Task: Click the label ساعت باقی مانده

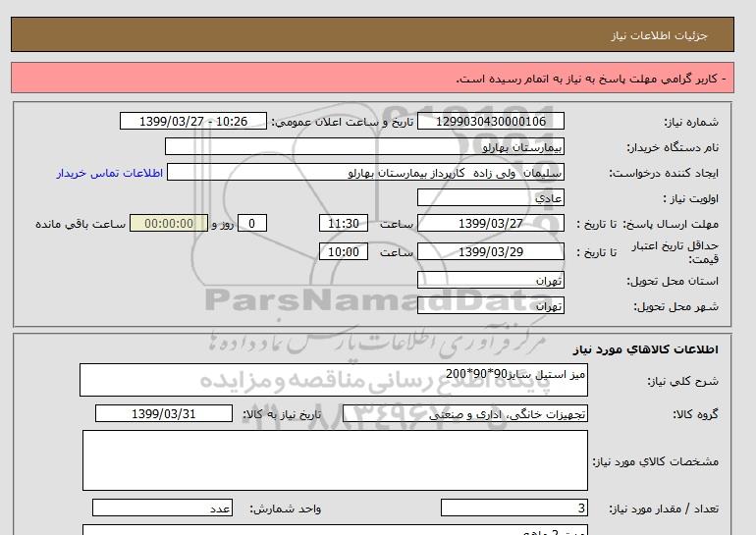Action: pos(81,224)
